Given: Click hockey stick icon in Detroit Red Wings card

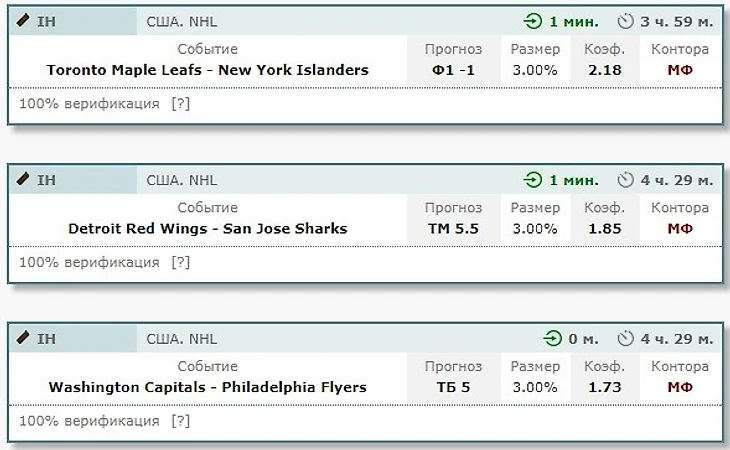Looking at the screenshot, I should pyautogui.click(x=22, y=180).
